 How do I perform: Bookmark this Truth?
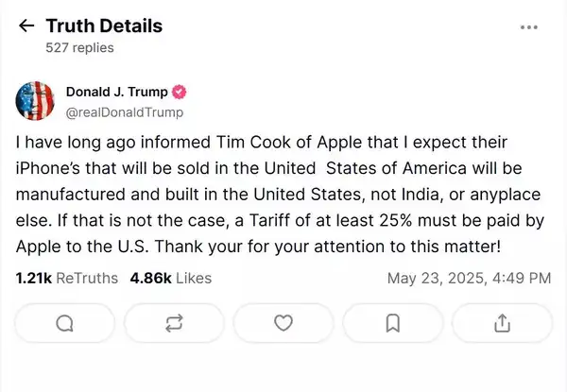(393, 323)
